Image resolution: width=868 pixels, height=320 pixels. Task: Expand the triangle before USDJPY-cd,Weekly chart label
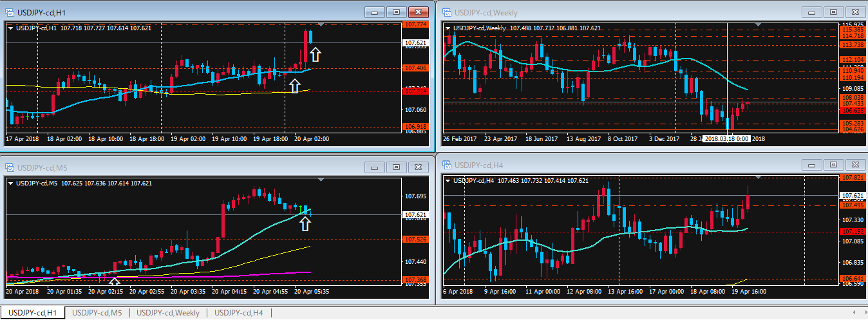tap(448, 28)
